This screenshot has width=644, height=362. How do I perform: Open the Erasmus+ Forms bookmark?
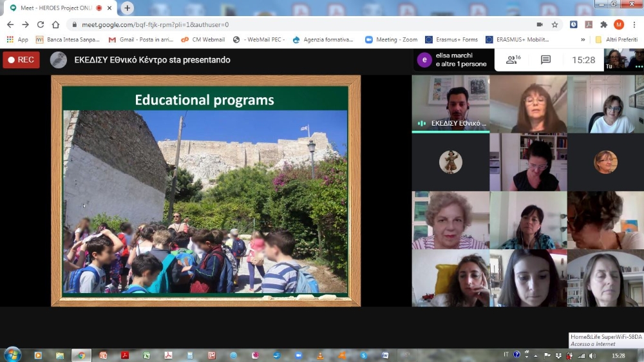click(451, 39)
